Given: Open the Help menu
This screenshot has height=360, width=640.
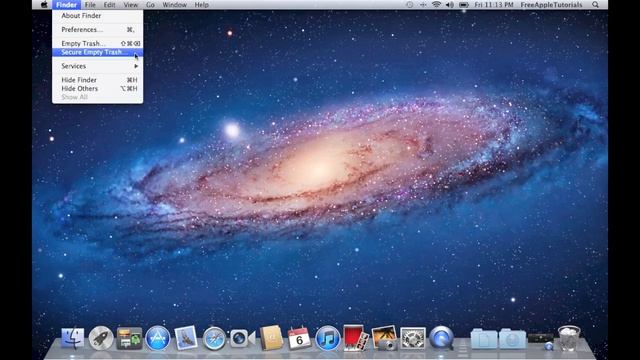Looking at the screenshot, I should click(202, 5).
